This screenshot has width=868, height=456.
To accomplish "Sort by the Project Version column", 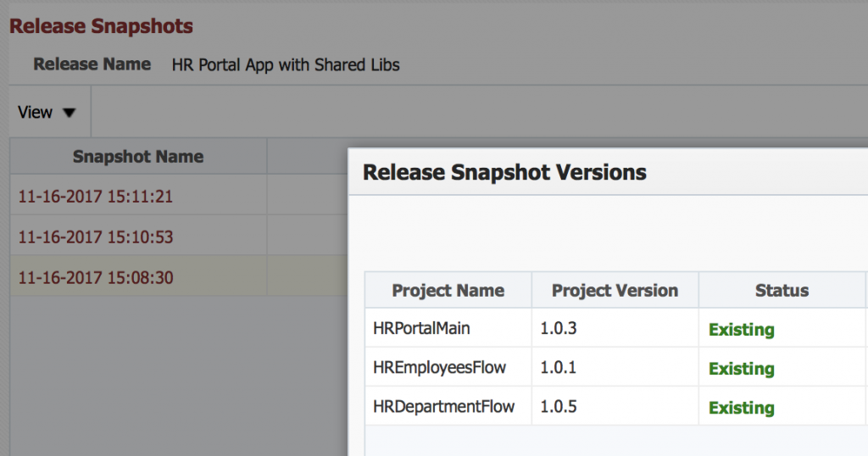I will click(x=615, y=291).
